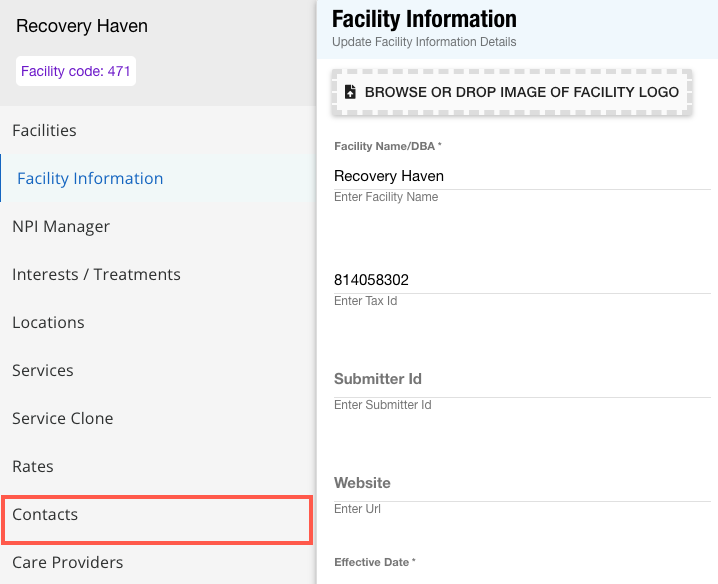Go to NPI Manager section
Screen dimensions: 718x584
click(61, 226)
